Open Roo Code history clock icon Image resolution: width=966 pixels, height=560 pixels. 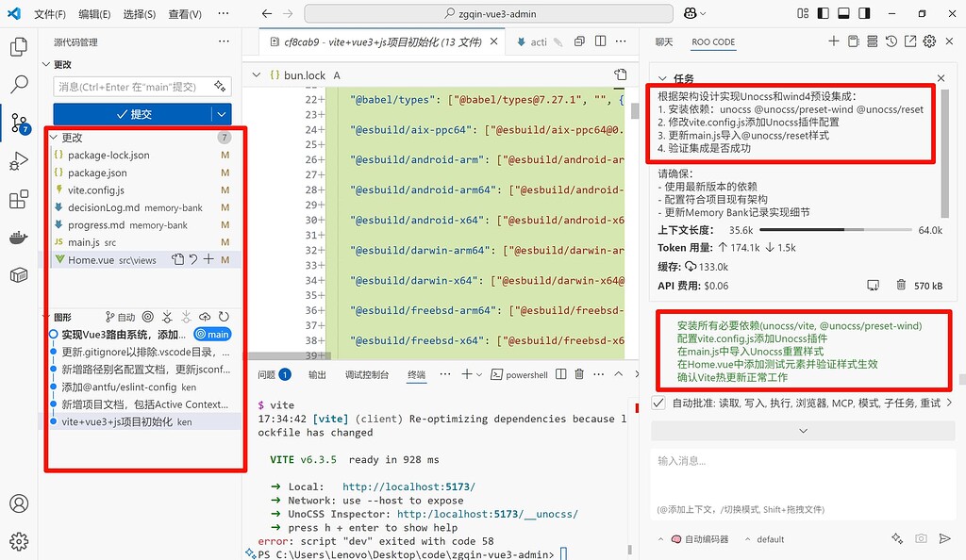[891, 41]
